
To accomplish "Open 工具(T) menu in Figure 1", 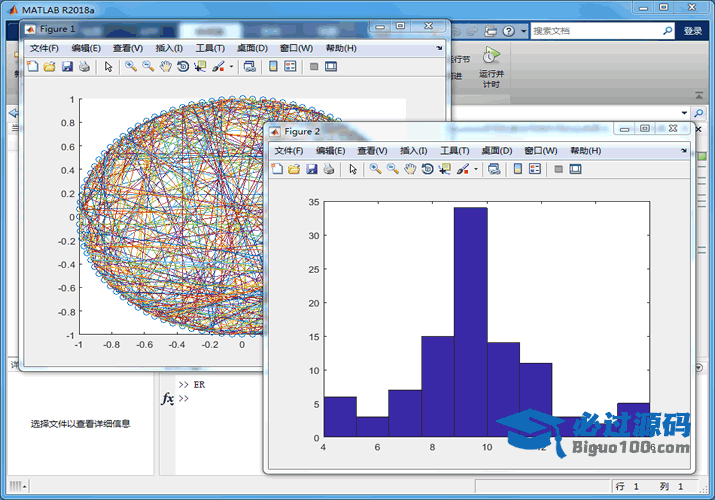I will pos(210,48).
